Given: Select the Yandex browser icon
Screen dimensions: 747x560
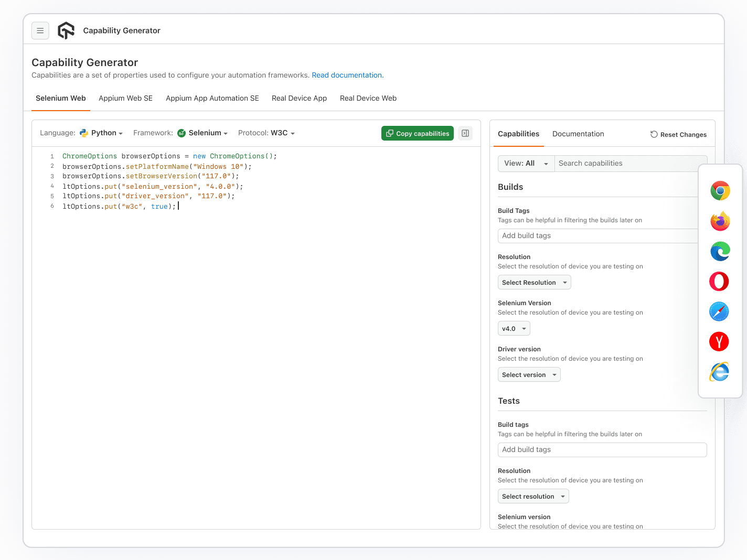Looking at the screenshot, I should click(x=719, y=341).
